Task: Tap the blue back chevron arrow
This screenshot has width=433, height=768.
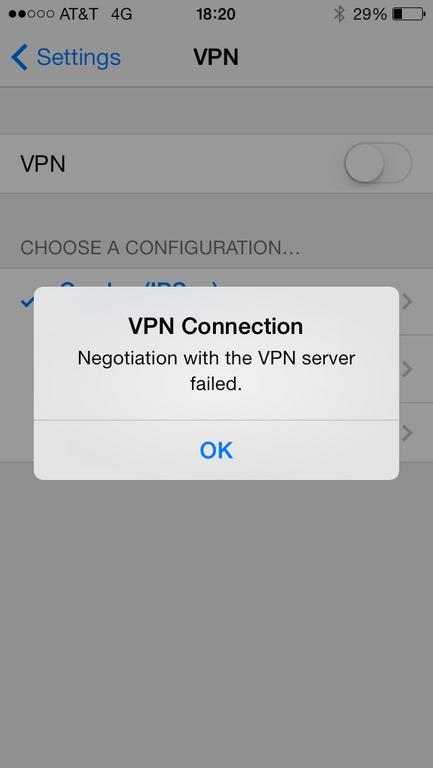Action: pyautogui.click(x=20, y=57)
